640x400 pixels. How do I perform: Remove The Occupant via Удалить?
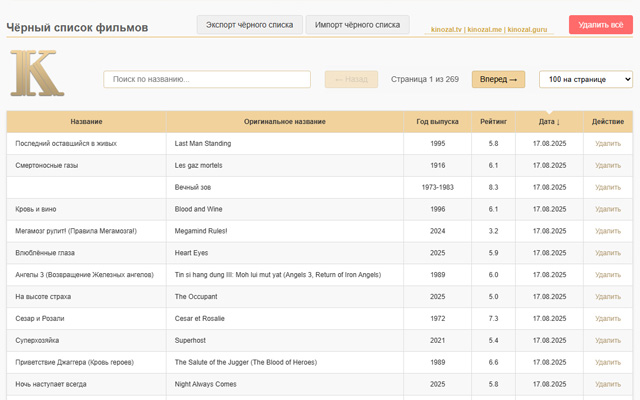click(608, 297)
